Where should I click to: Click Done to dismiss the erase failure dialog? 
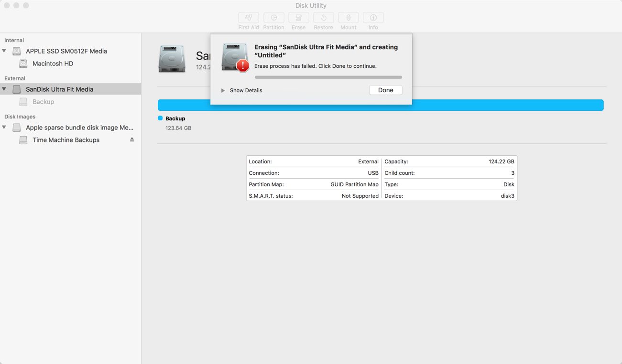[385, 90]
